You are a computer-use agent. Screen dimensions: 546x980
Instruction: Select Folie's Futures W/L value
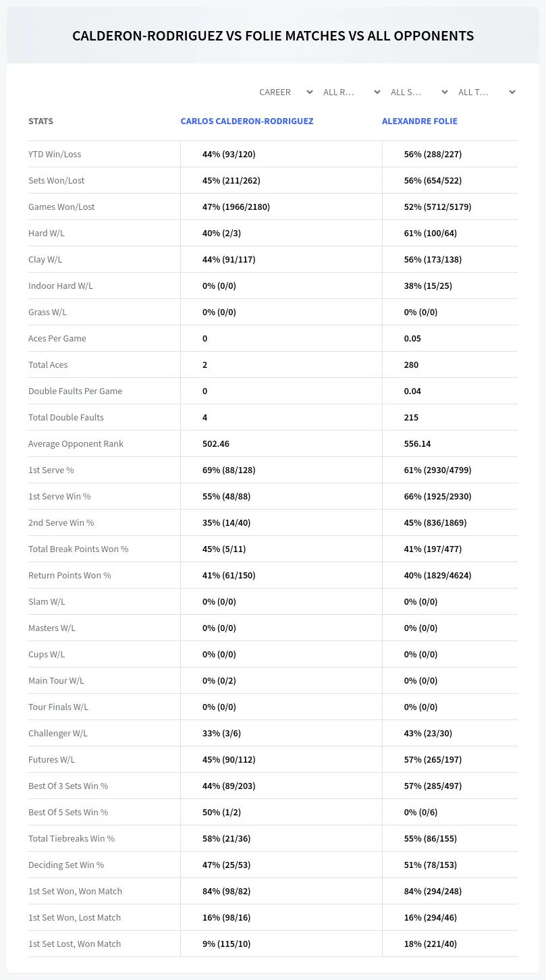433,760
